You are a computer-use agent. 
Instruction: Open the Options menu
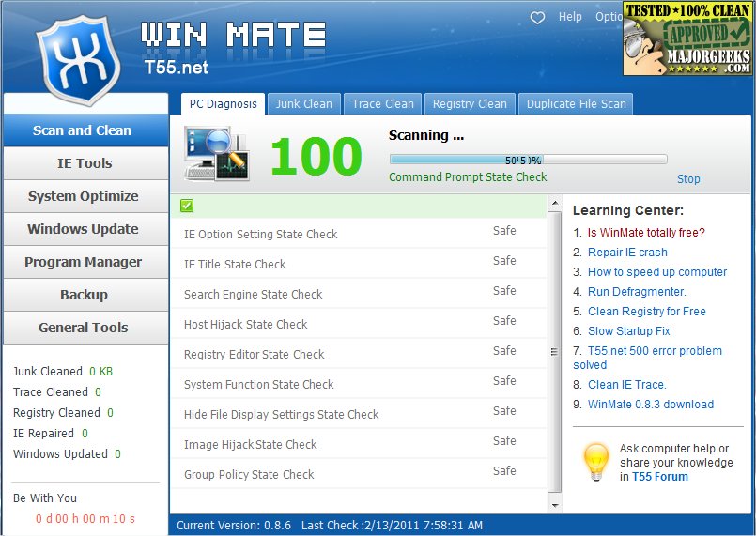609,17
